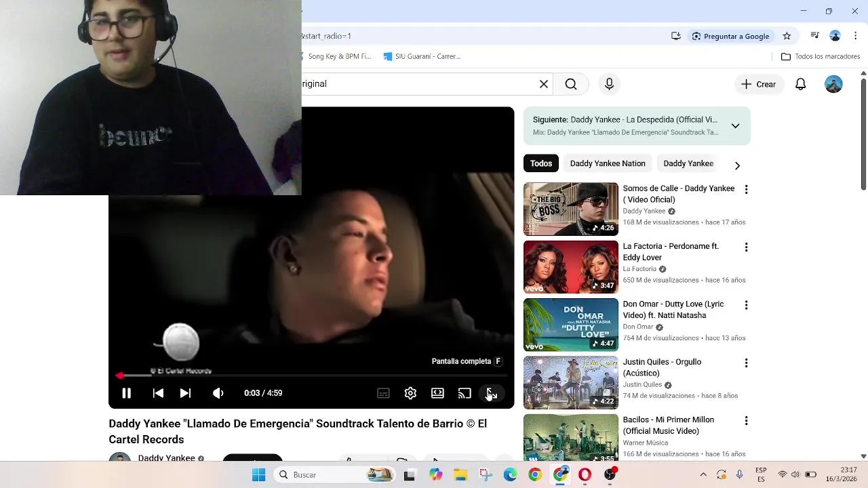Open Justin Quiles Orgullo video thumbnail
The image size is (868, 488).
click(x=571, y=382)
